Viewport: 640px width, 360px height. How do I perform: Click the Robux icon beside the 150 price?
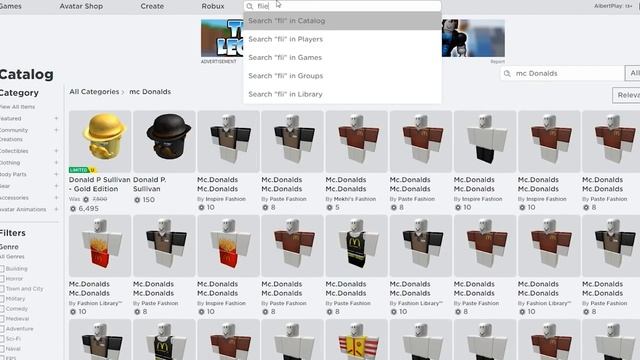[x=137, y=200]
